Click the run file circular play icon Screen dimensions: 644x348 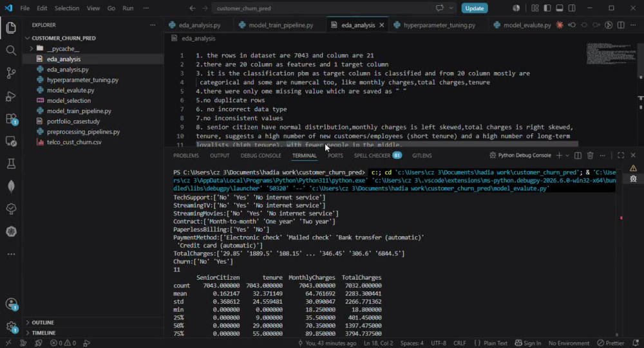point(609,25)
